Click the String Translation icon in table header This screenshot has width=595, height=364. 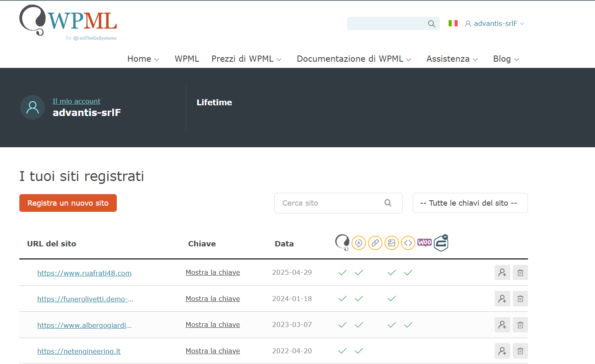(359, 243)
